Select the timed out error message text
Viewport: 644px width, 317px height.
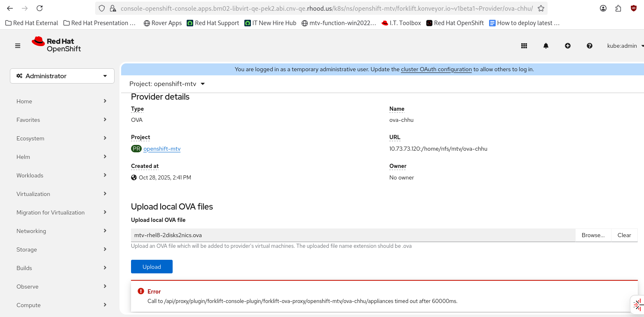click(302, 301)
